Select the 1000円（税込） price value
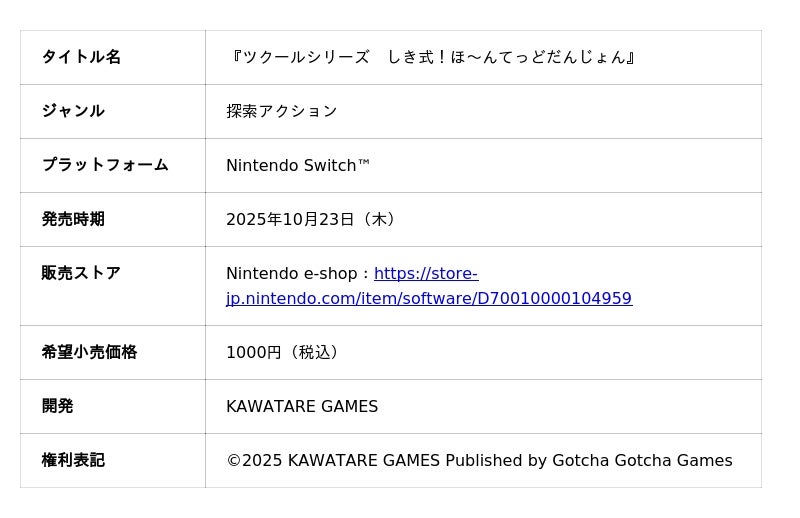Image resolution: width=800 pixels, height=518 pixels. 285,352
